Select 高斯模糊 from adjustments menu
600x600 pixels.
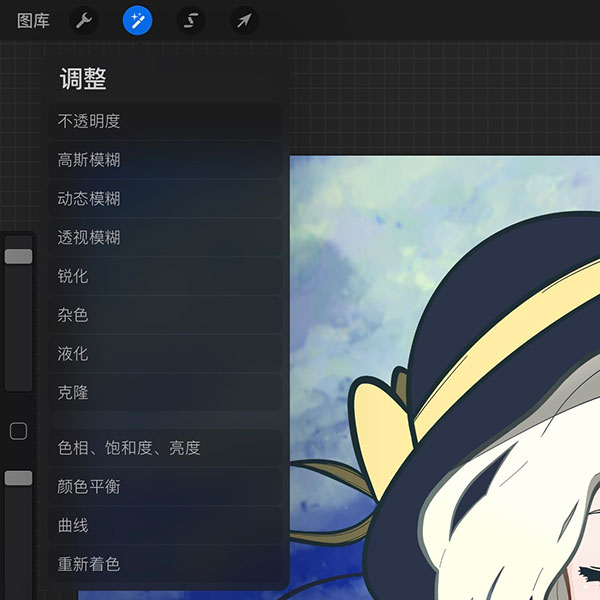coord(165,160)
